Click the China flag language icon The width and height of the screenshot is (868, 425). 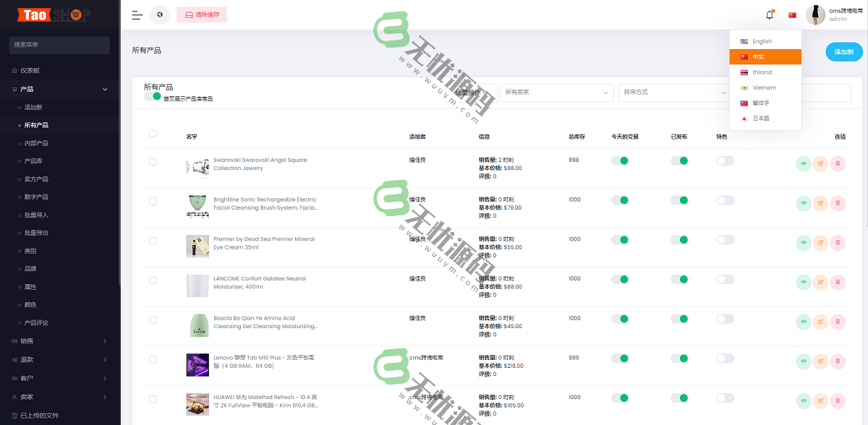point(792,14)
